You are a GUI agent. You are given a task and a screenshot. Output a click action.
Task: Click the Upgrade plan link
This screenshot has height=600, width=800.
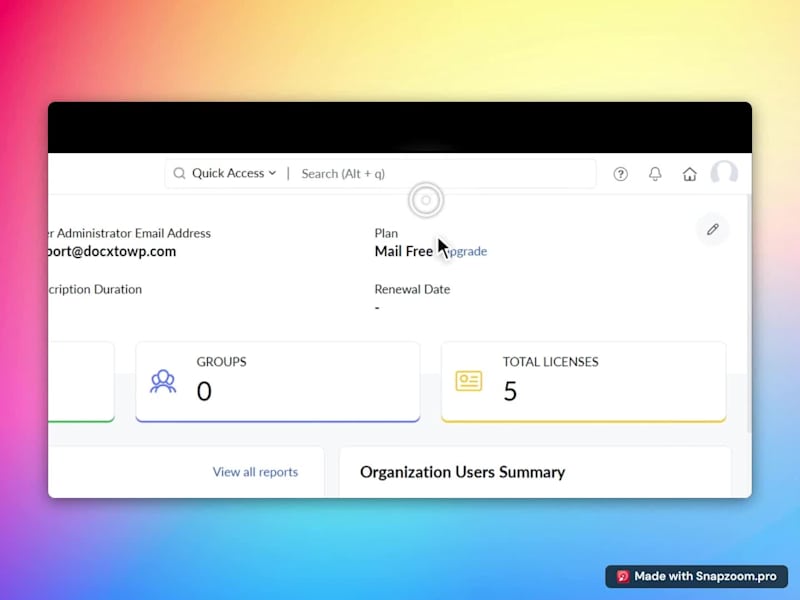[466, 251]
